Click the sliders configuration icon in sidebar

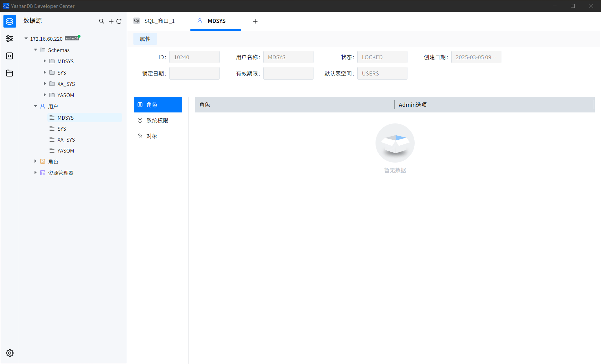10,39
